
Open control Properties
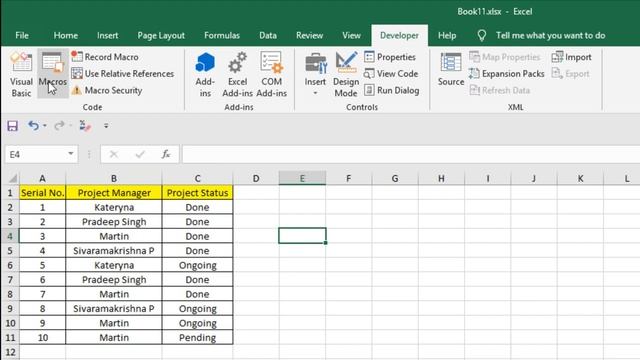pos(390,57)
